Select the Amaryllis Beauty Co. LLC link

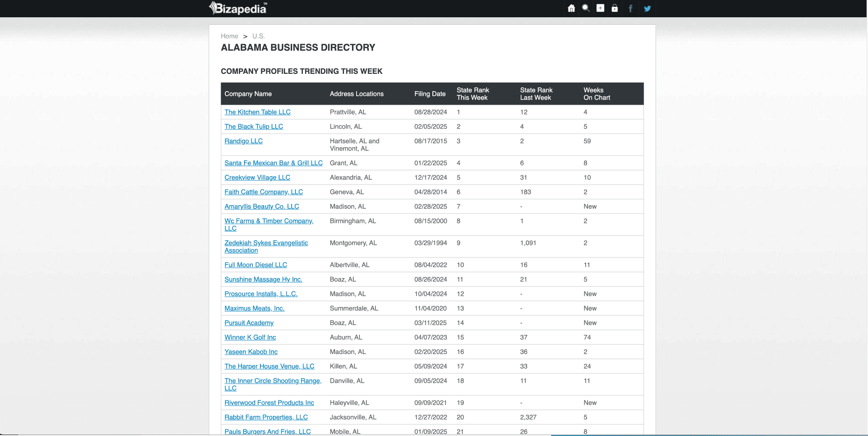(x=261, y=207)
